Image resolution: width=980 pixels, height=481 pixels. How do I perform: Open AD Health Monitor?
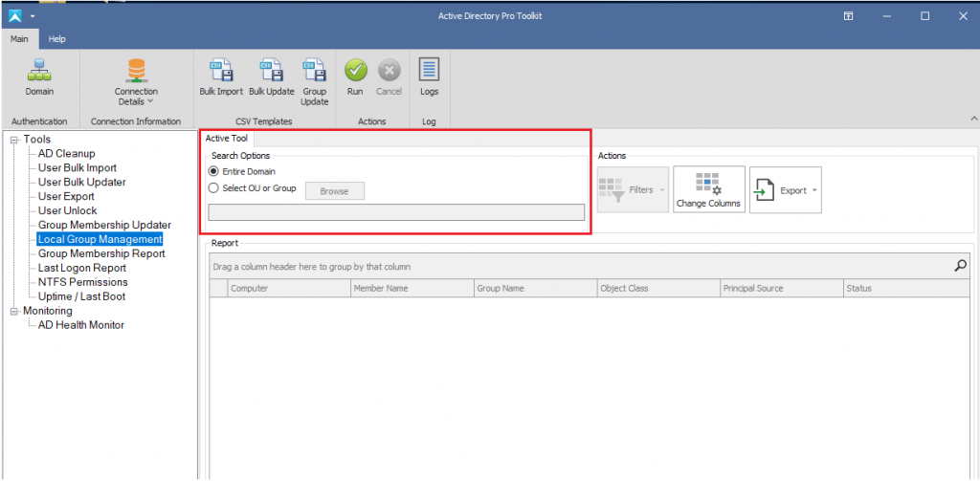pos(81,325)
